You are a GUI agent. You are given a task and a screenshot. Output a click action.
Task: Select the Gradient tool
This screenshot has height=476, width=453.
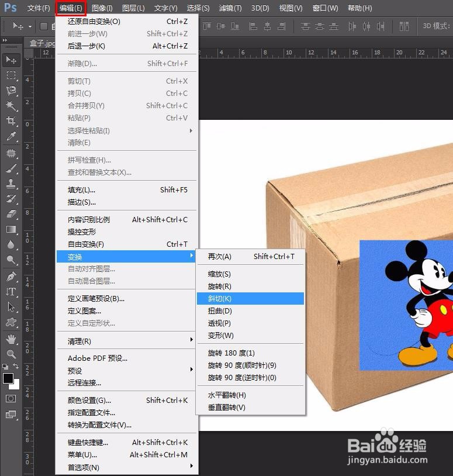click(x=11, y=229)
